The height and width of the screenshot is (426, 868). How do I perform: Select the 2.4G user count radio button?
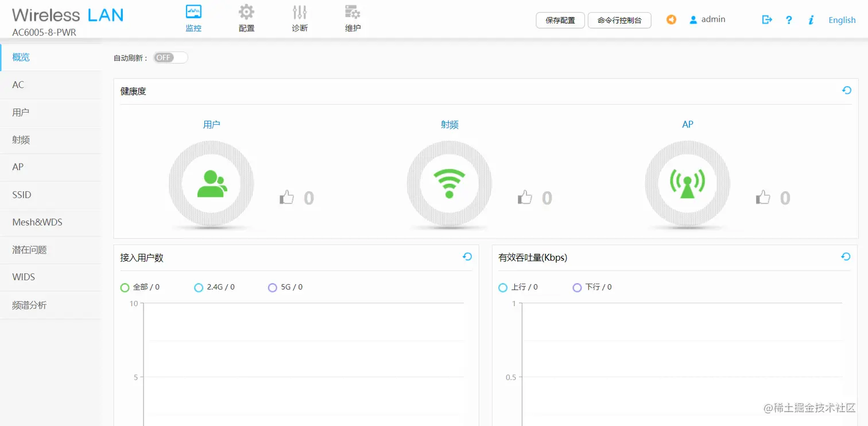point(199,287)
